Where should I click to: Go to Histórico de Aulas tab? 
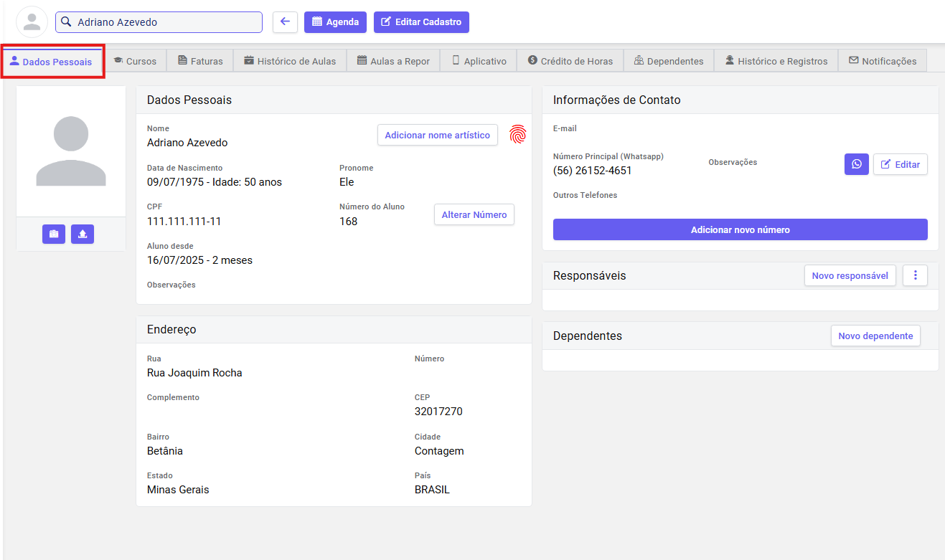tap(289, 61)
